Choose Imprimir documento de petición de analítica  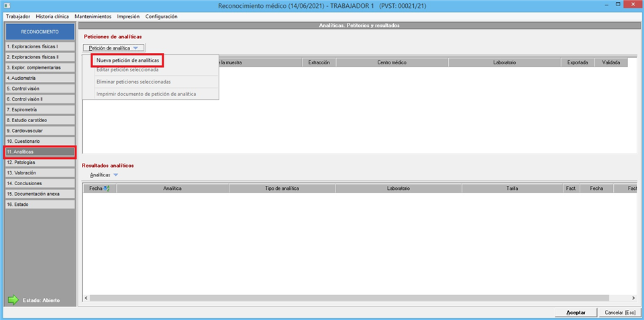(146, 94)
